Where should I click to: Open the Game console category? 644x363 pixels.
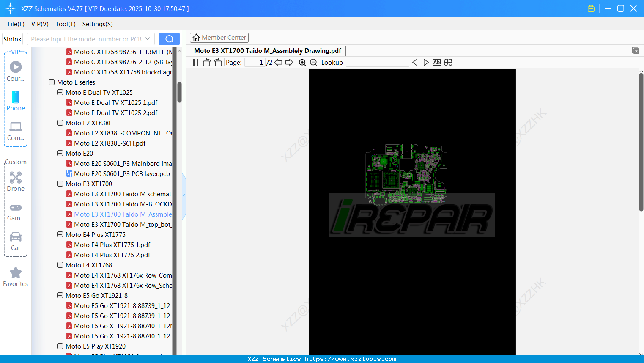click(16, 212)
